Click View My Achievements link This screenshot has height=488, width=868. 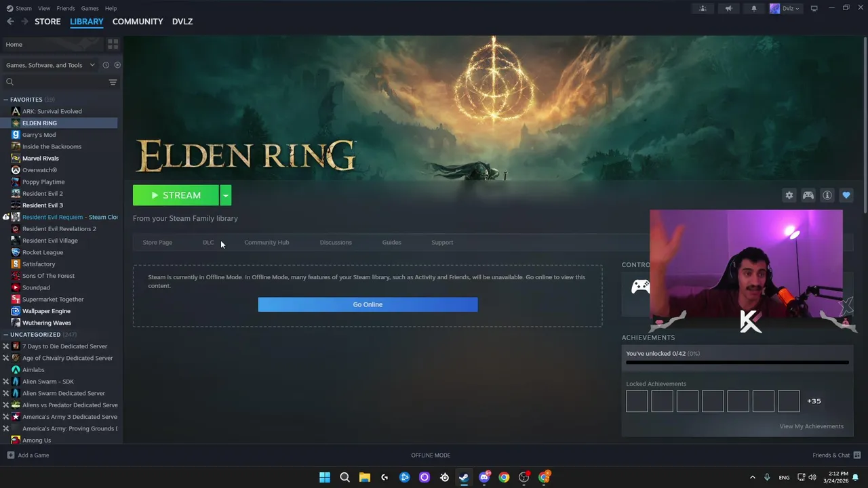point(811,426)
